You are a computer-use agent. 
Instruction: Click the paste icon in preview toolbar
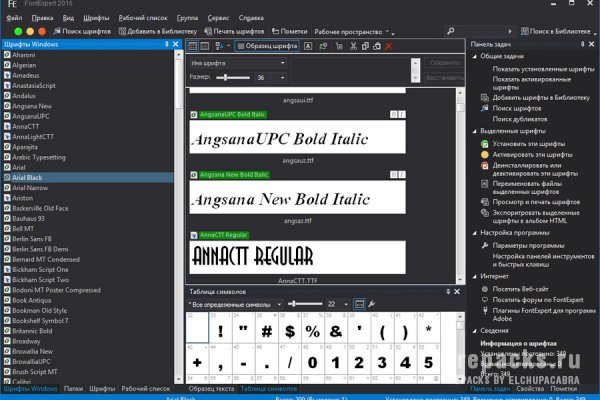pyautogui.click(x=377, y=46)
